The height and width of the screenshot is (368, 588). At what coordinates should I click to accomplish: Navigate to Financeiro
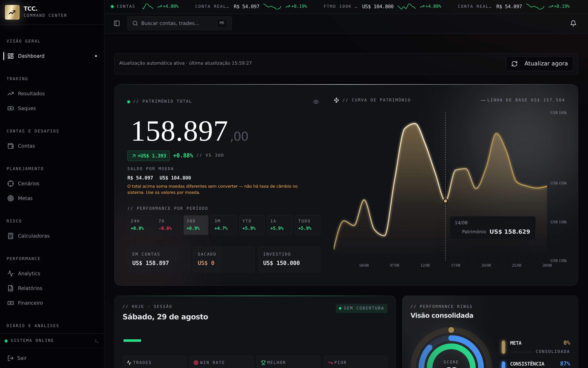pos(52,303)
